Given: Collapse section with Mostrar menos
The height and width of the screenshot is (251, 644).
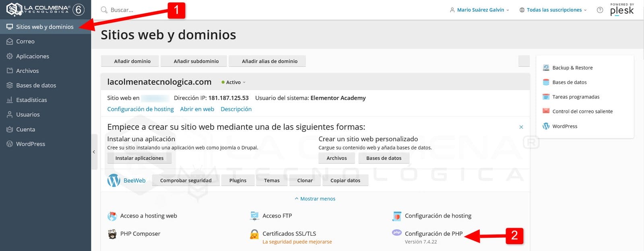Looking at the screenshot, I should coord(315,199).
